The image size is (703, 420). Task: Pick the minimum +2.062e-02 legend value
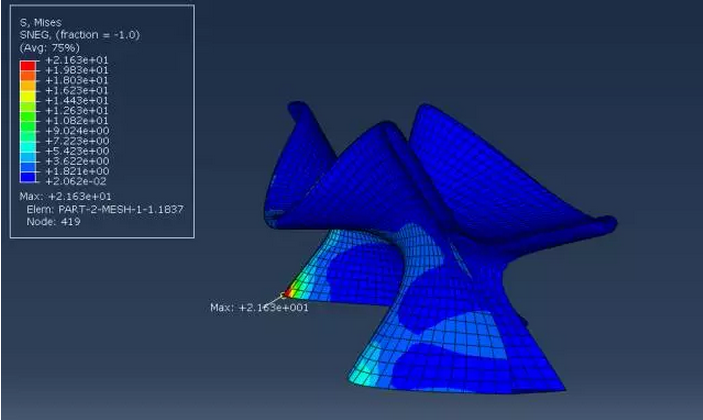click(76, 182)
